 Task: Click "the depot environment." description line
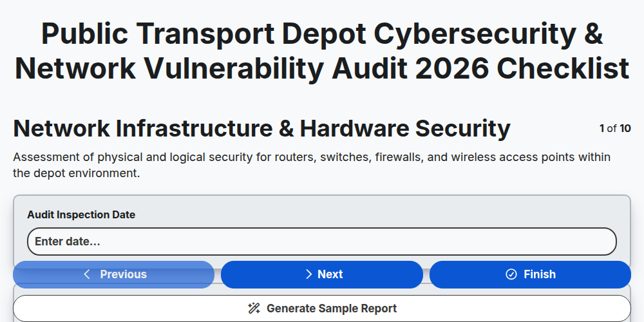77,173
